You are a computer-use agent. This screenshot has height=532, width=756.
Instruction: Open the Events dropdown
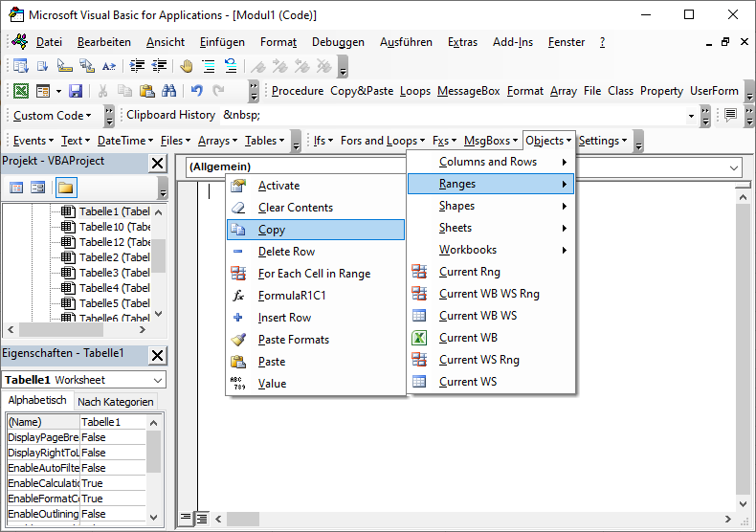[33, 141]
